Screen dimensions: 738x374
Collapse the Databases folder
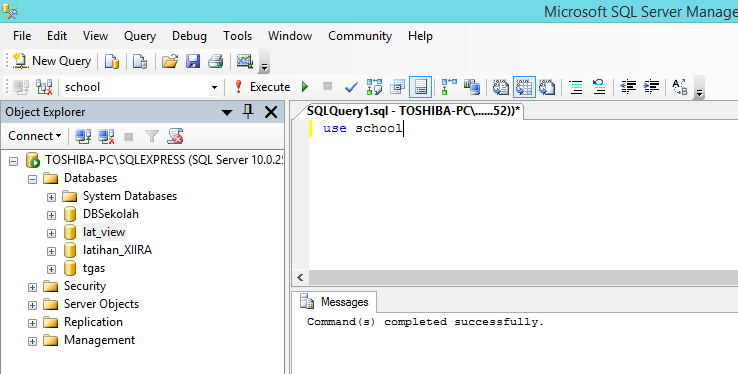[x=32, y=179]
